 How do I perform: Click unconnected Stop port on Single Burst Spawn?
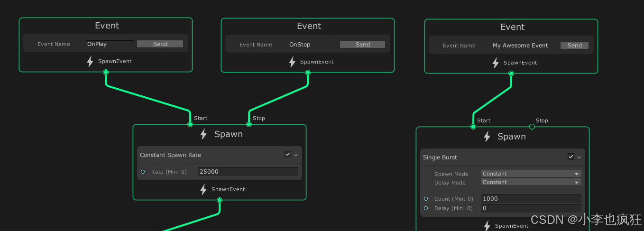532,127
